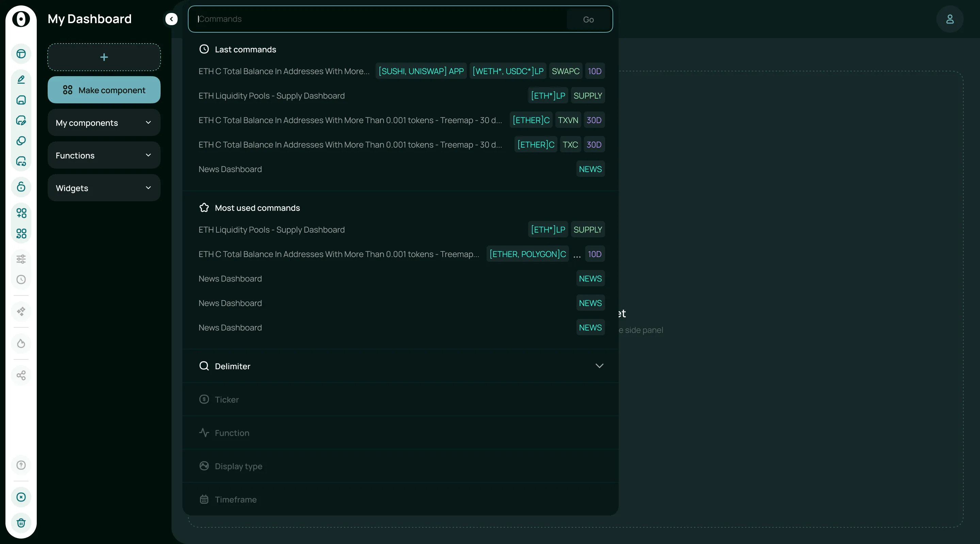Select the Ticker filter item
This screenshot has height=544, width=980.
coord(227,400)
